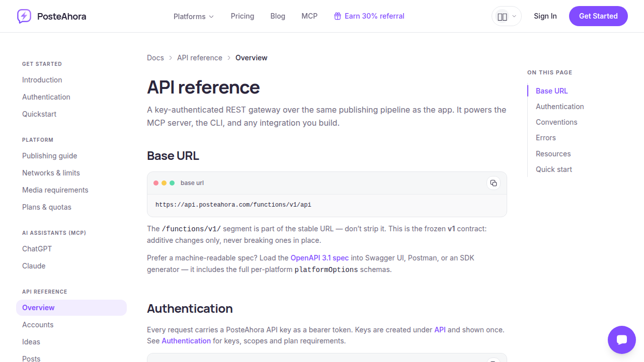Click the API reference page title
This screenshot has height=362, width=644.
[x=203, y=87]
